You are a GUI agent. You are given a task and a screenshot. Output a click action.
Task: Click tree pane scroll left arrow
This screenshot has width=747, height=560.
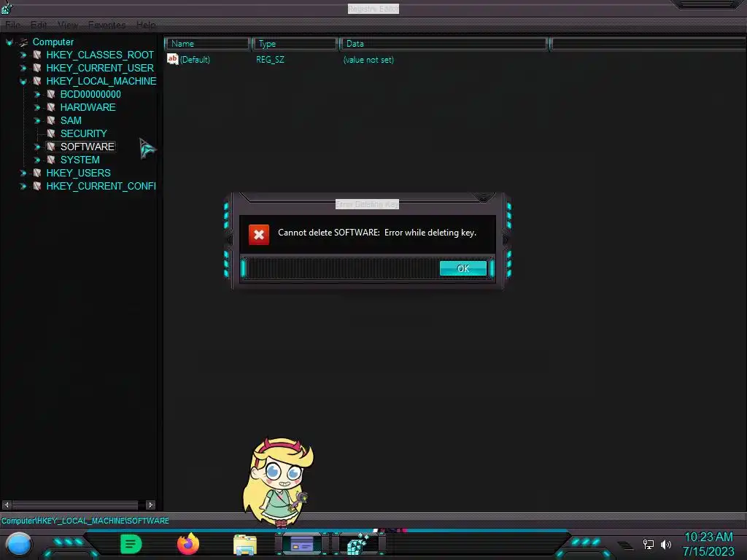click(7, 505)
